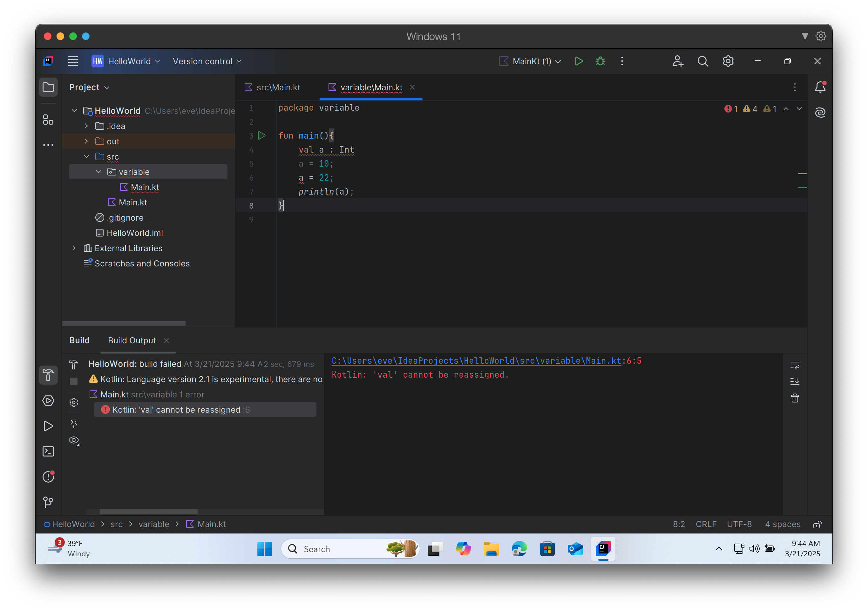Viewport: 868px width, 611px height.
Task: Collapse the variable folder in Project tree
Action: click(x=98, y=171)
